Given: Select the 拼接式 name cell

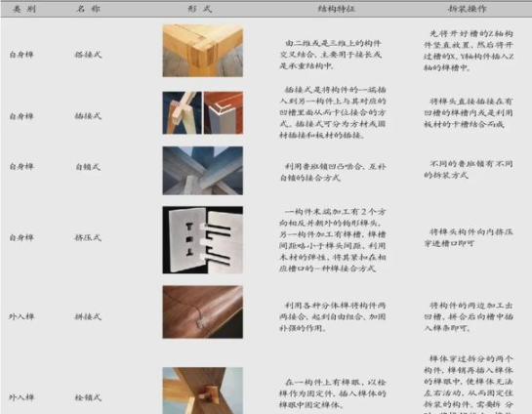Looking at the screenshot, I should coord(88,317).
